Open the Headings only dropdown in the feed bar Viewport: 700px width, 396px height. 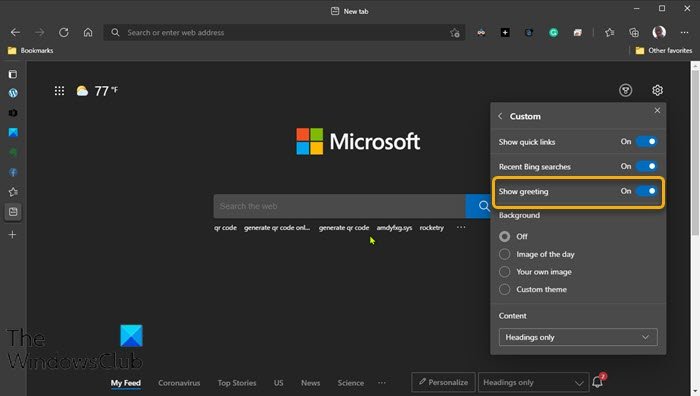533,383
